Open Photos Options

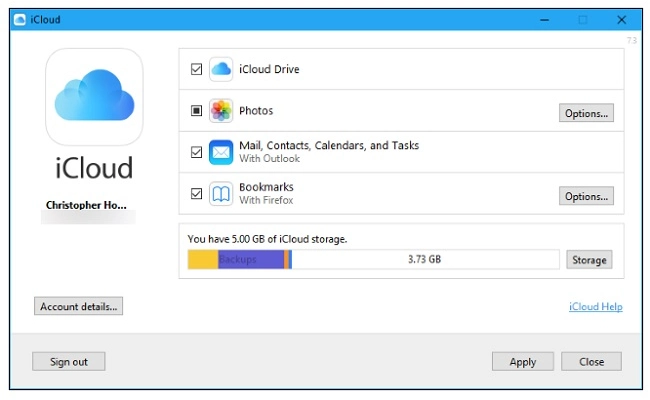point(586,113)
